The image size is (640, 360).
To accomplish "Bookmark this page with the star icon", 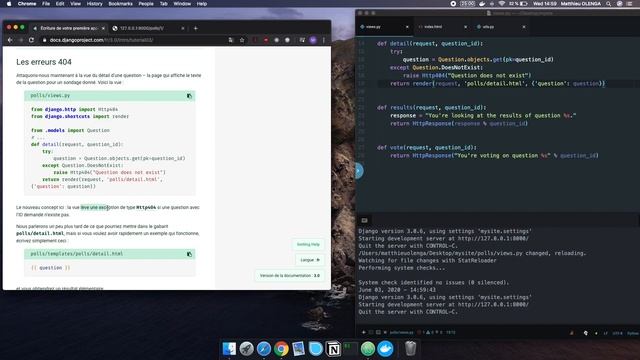I will 242,40.
